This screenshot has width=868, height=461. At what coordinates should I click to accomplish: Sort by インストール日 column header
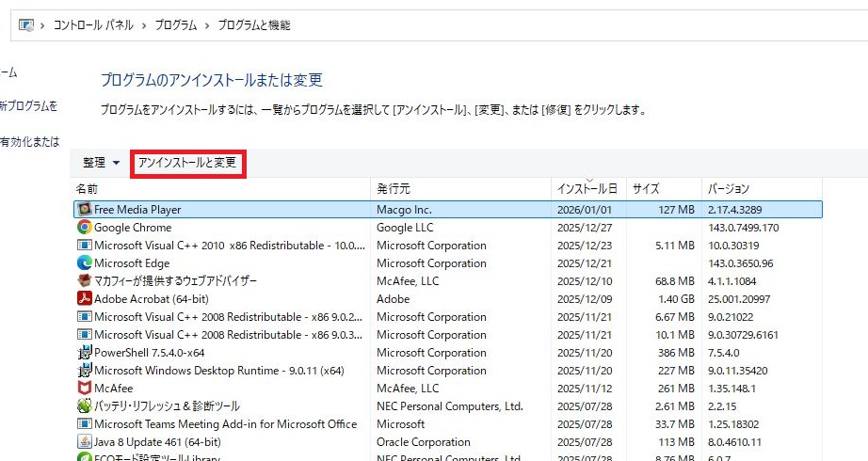587,189
